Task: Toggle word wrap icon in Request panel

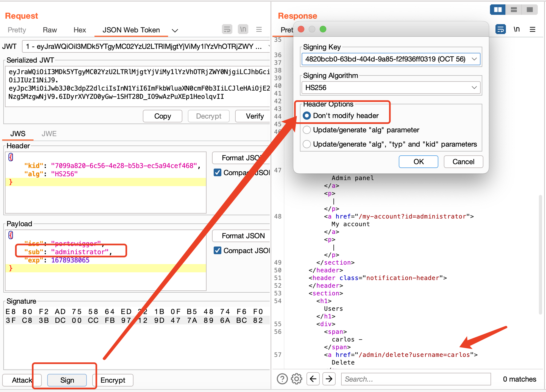Action: click(227, 29)
